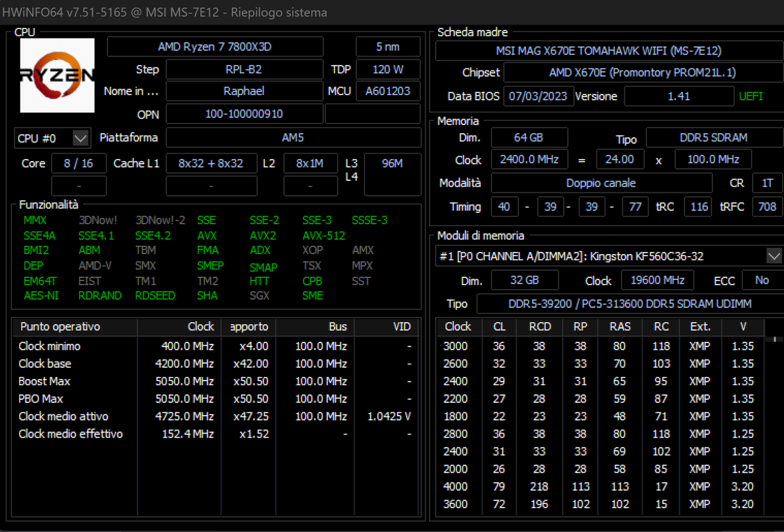Screen dimensions: 784x532
Task: Click the BIOS version 1.41
Action: (679, 96)
